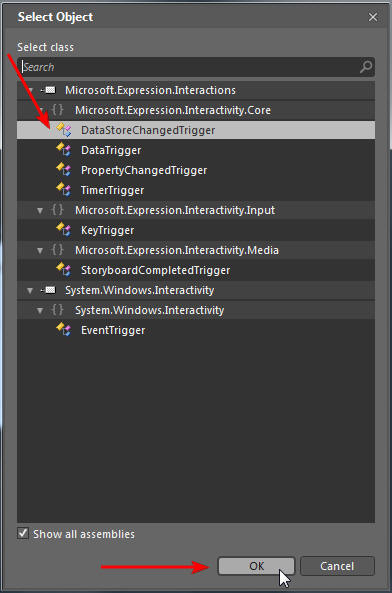Click Microsoft.Expression.Interactions assembly label
This screenshot has width=392, height=593.
pyautogui.click(x=150, y=90)
